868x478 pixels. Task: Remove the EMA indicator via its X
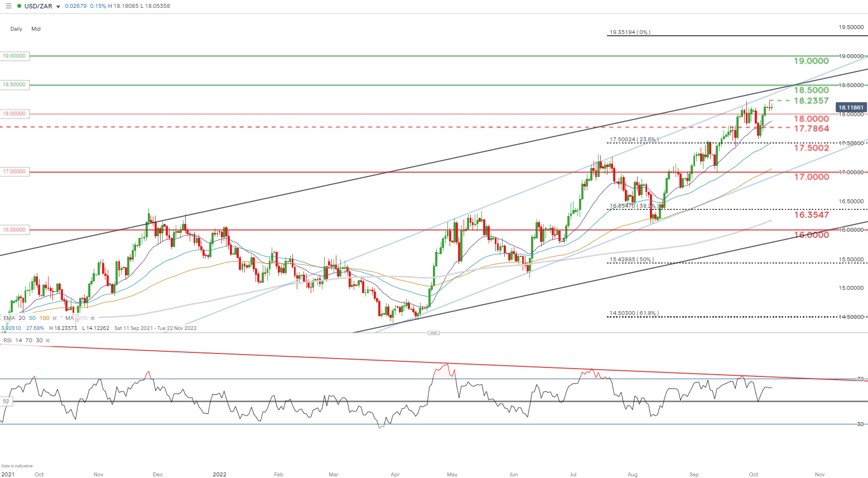[x=55, y=318]
